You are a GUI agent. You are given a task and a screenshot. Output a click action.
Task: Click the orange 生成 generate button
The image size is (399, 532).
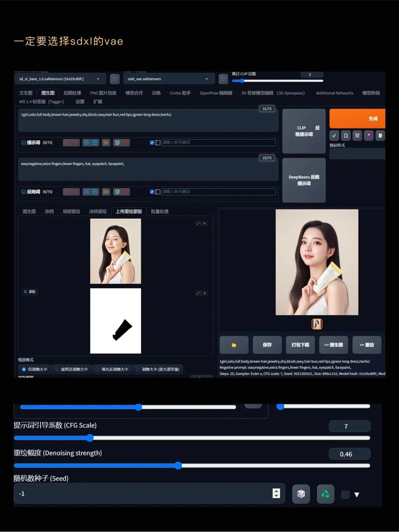point(357,119)
